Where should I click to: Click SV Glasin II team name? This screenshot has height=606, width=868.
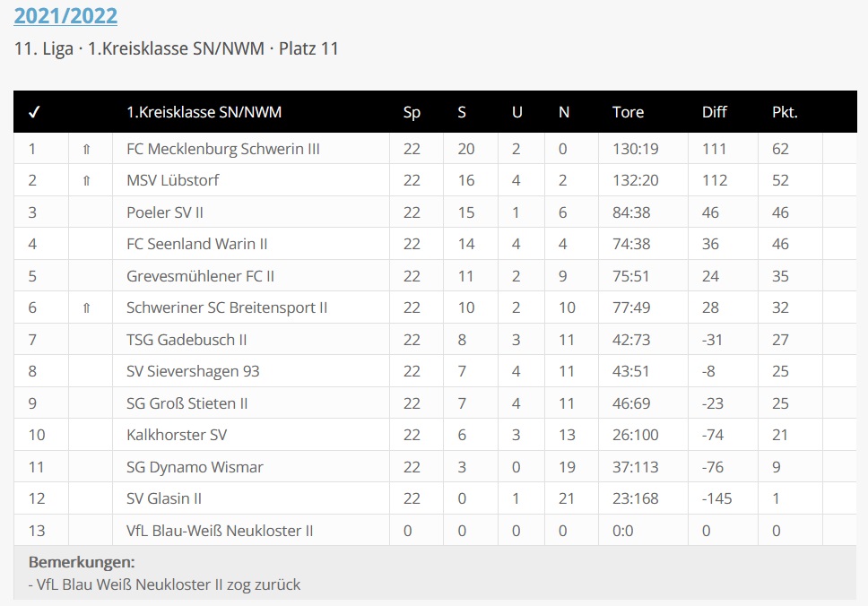164,498
